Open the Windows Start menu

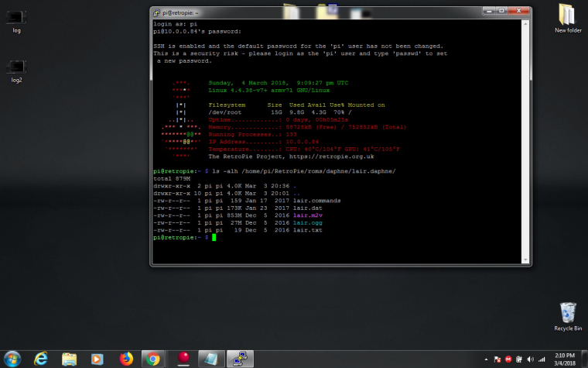coord(12,359)
